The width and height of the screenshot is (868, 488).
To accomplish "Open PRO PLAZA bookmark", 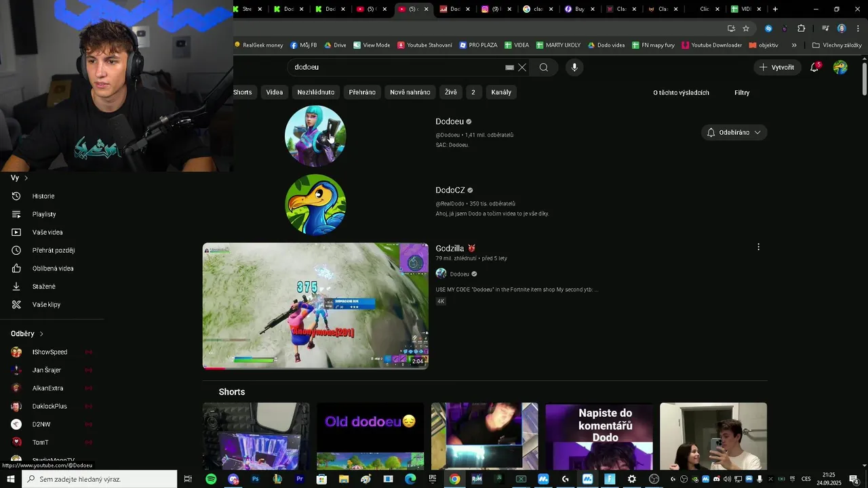I will pyautogui.click(x=478, y=45).
